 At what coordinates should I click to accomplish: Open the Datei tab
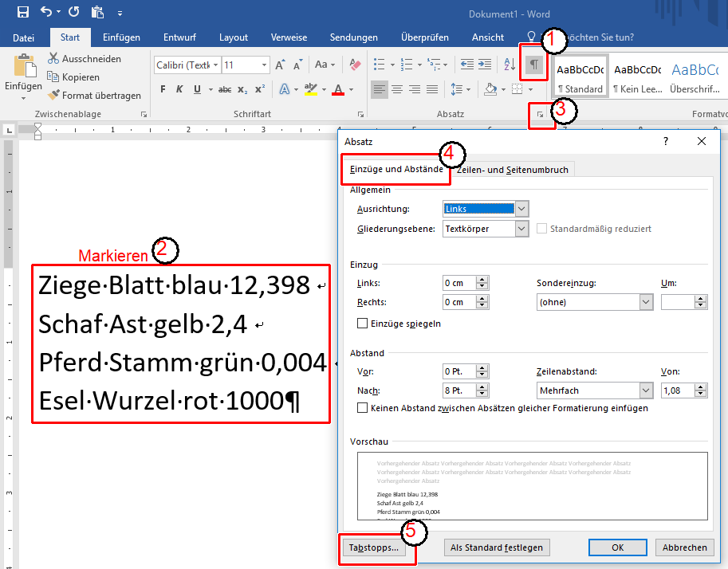23,37
